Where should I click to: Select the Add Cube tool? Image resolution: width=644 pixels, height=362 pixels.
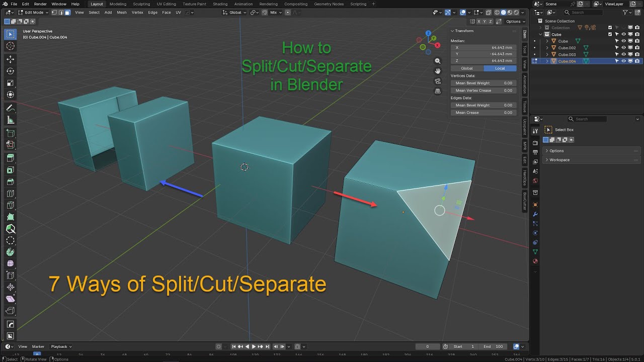pyautogui.click(x=10, y=133)
